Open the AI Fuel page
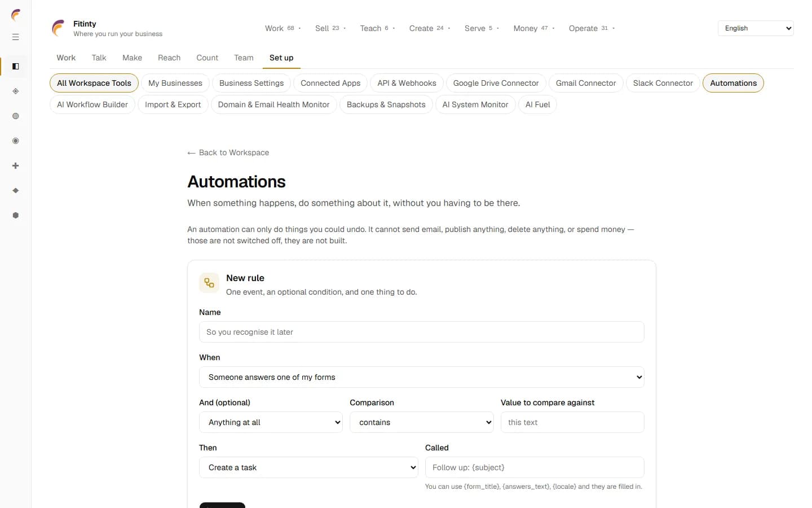 (538, 104)
